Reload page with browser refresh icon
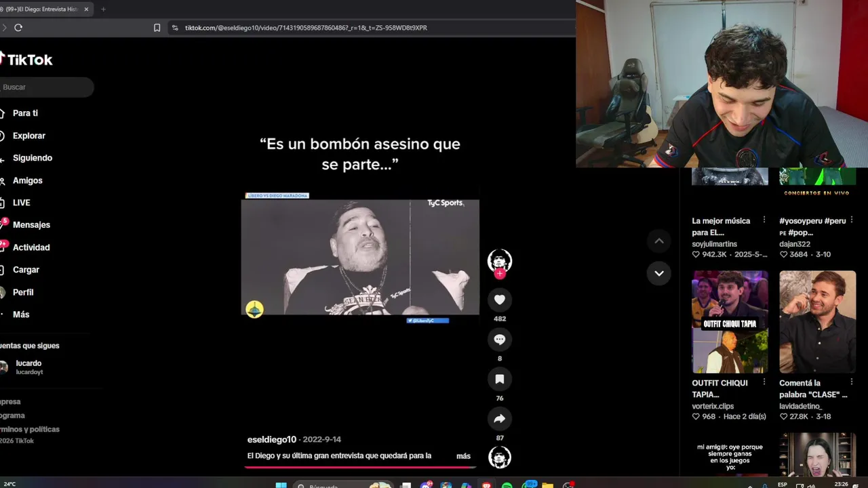The width and height of the screenshot is (868, 488). [18, 28]
